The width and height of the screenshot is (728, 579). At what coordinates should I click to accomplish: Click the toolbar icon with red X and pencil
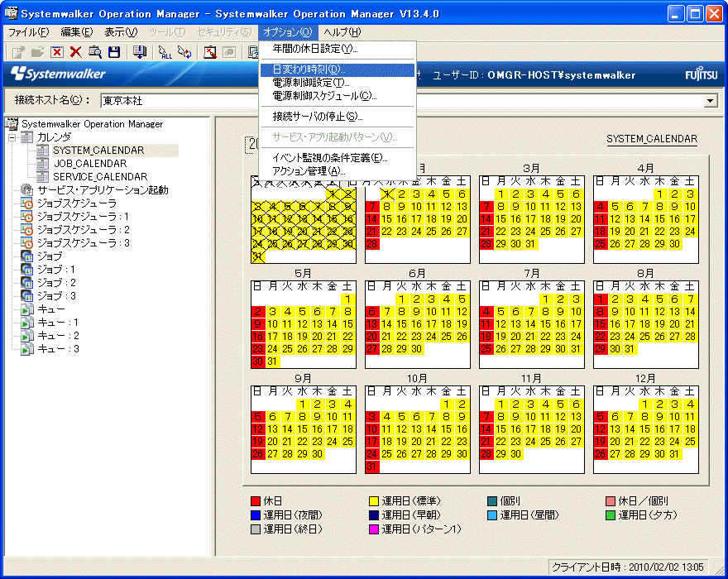point(210,52)
